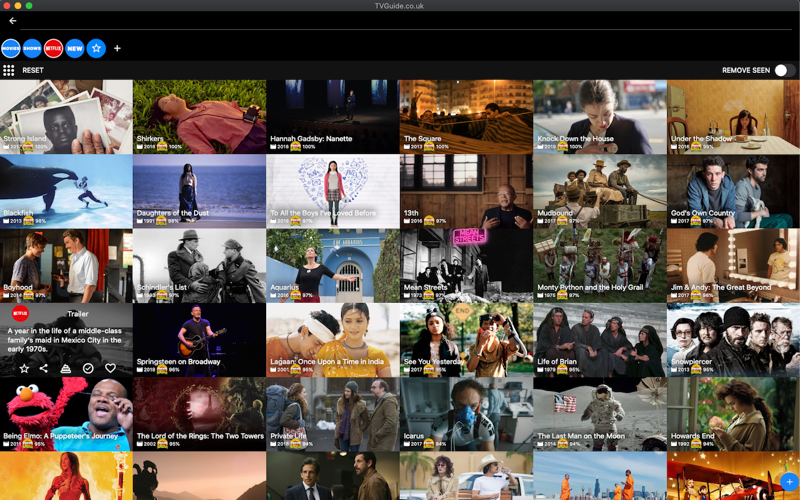Mark hovered movie as seen with checkmark
The width and height of the screenshot is (800, 500).
click(88, 368)
